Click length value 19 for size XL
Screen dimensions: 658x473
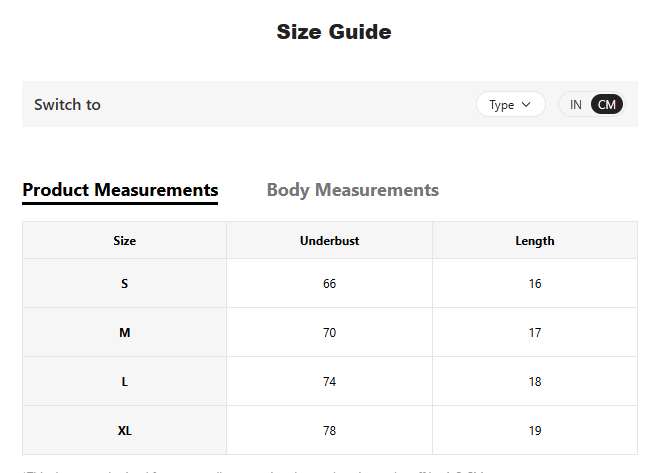535,430
